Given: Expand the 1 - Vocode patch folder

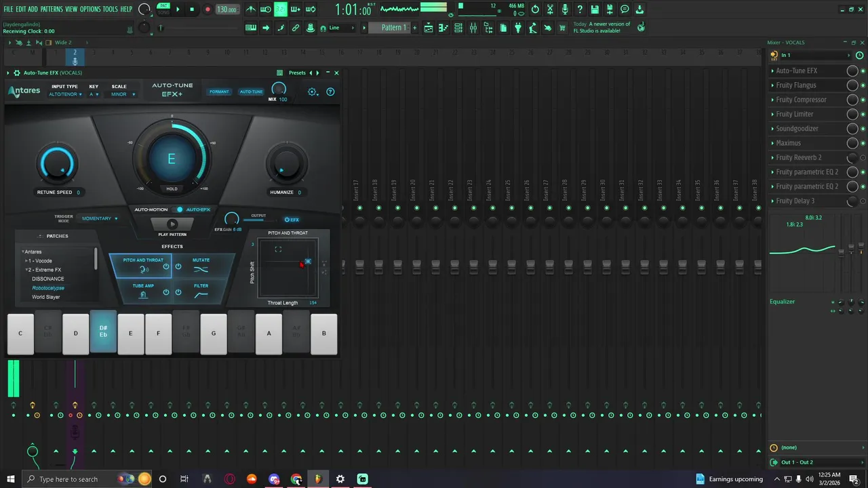Looking at the screenshot, I should pos(26,261).
